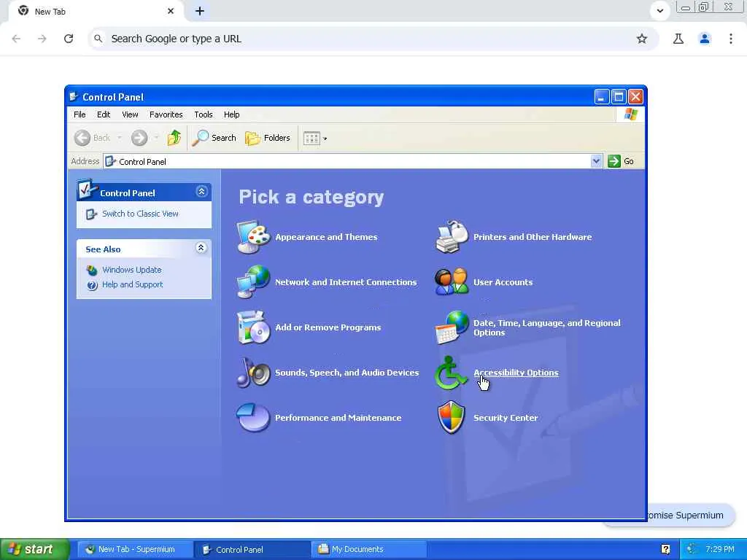Click the Appearance and Themes link text
Screen dimensions: 747x560
326,237
